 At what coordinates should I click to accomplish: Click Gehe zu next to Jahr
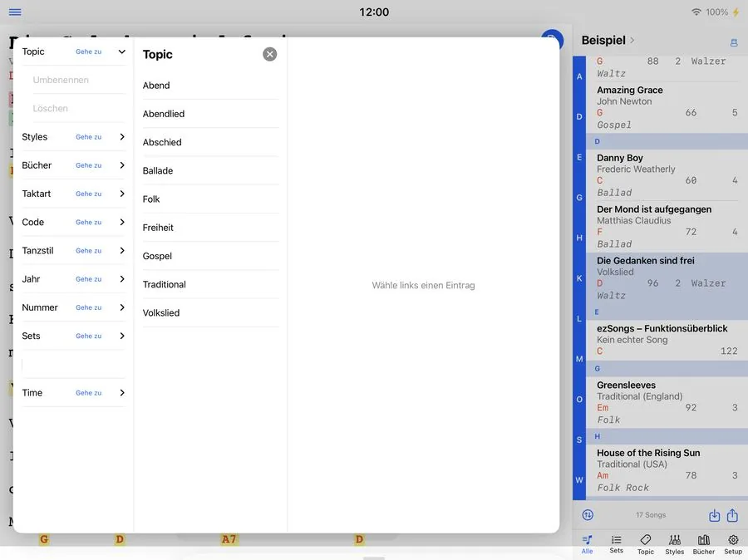click(88, 279)
